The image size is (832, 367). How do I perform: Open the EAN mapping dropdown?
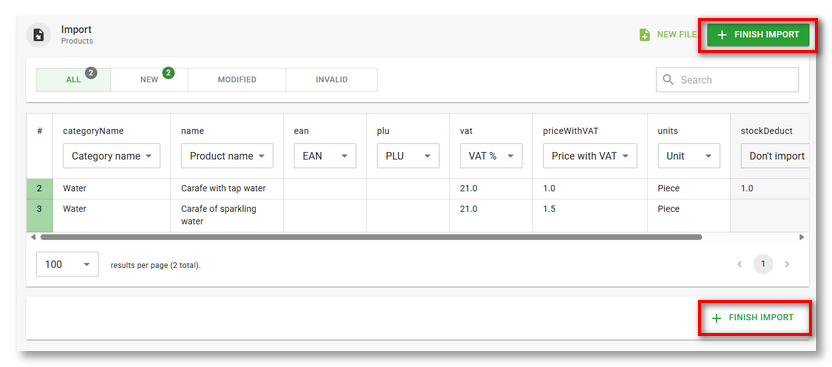325,156
